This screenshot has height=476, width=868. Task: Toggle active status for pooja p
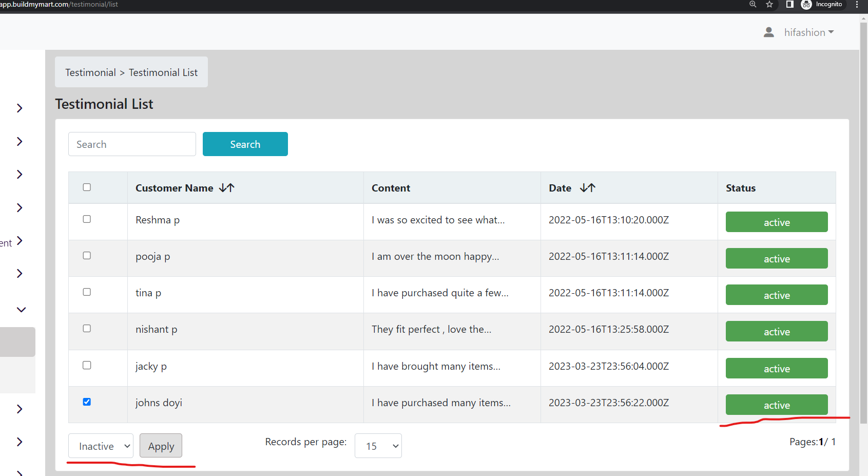tap(777, 258)
